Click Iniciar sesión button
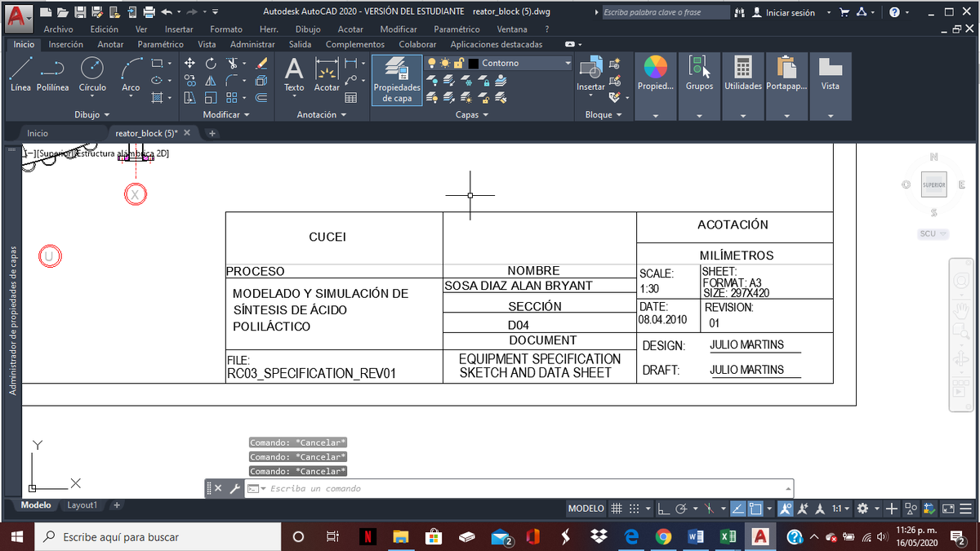 click(x=782, y=12)
